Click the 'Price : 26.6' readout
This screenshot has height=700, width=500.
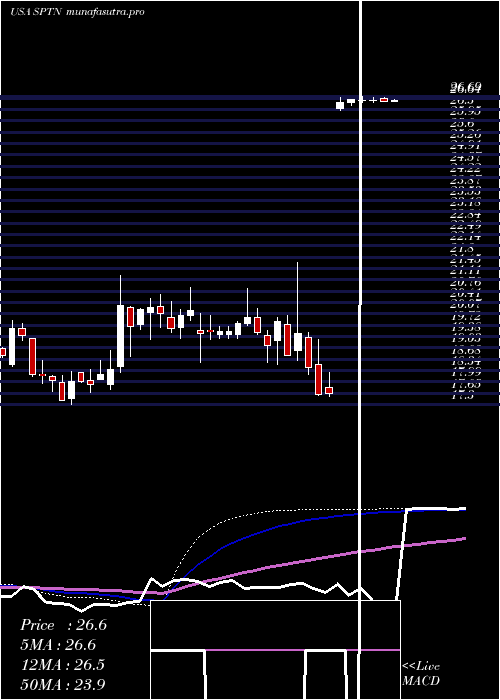[x=63, y=625]
